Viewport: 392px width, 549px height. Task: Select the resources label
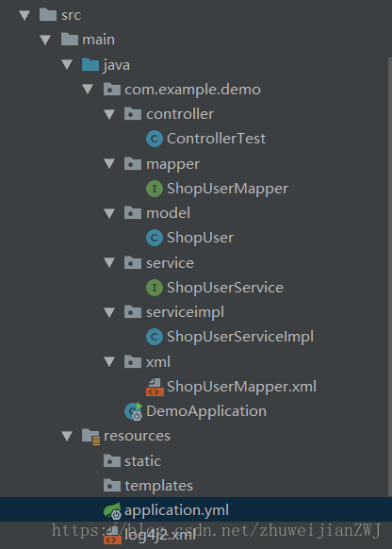click(137, 436)
